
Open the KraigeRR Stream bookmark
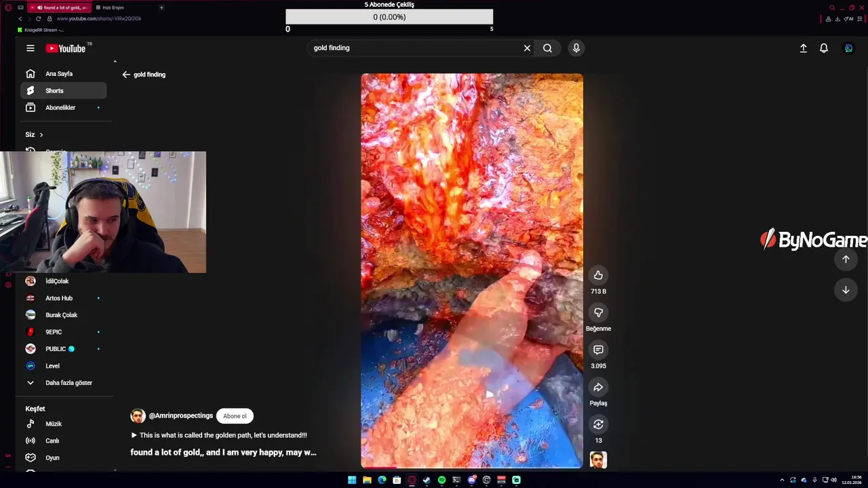coord(41,30)
